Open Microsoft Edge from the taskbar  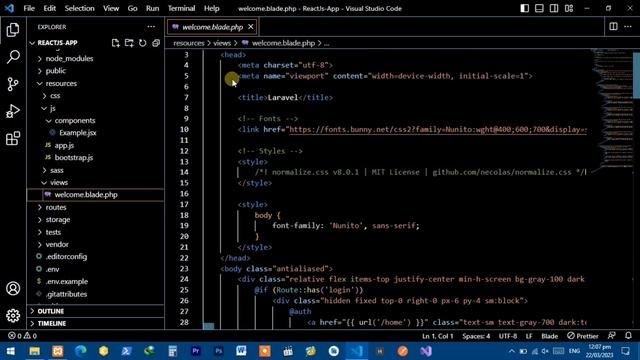click(x=80, y=351)
